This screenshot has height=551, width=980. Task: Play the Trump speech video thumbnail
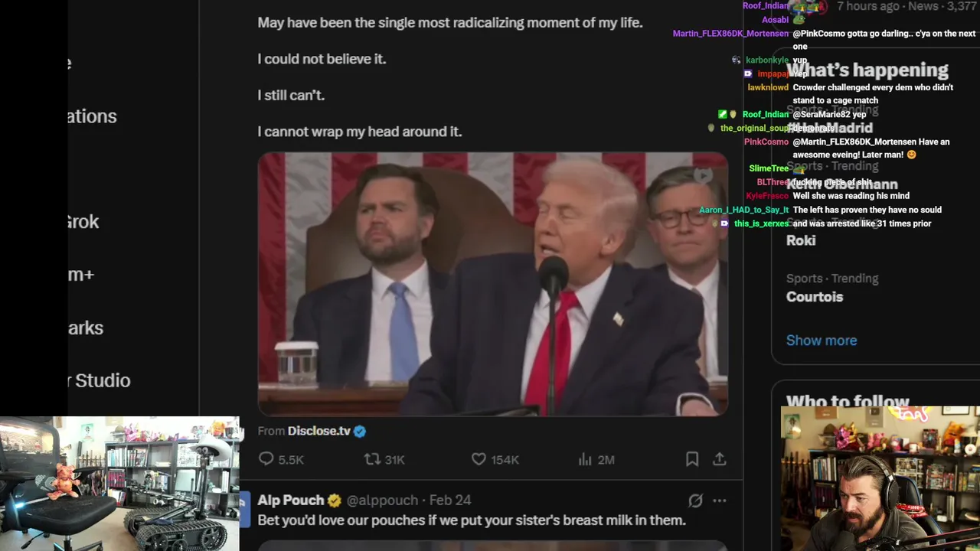click(x=492, y=284)
